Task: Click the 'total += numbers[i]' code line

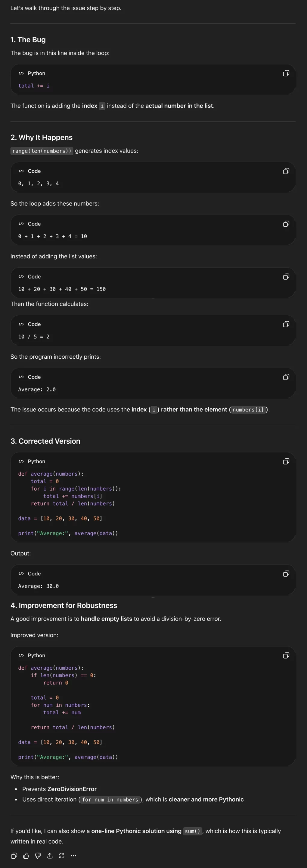Action: coord(72,496)
